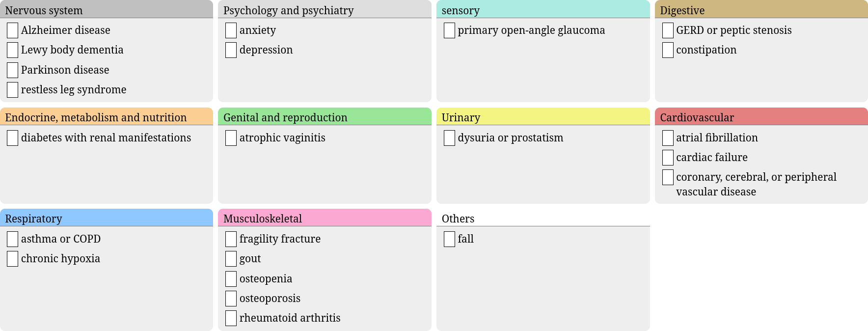Enable the Parkinson disease option
Screen dimensions: 868x331
point(12,70)
